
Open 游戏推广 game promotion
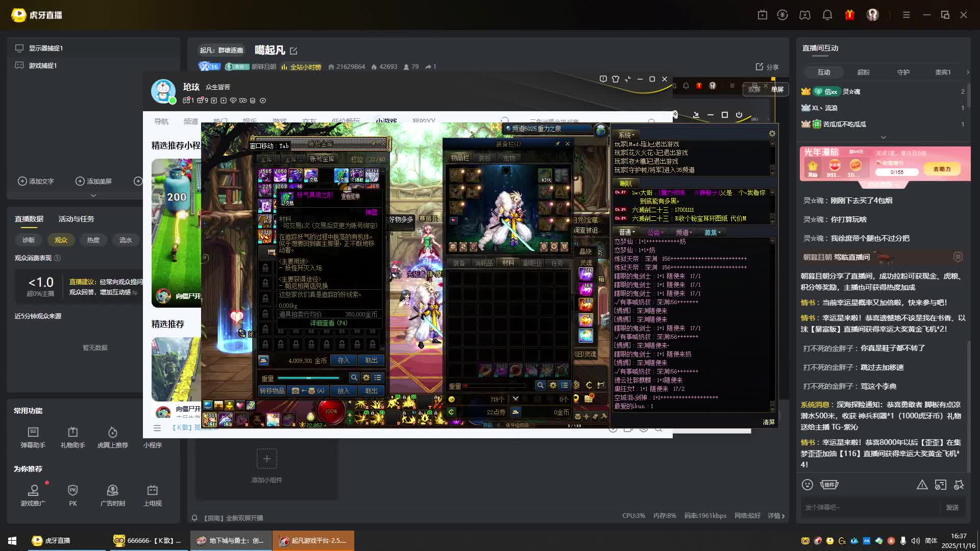point(33,490)
